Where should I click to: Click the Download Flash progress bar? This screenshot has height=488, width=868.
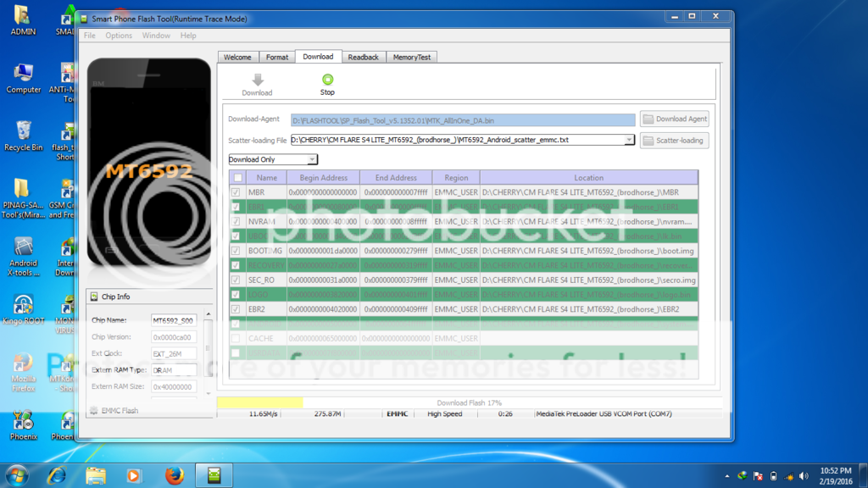[469, 403]
